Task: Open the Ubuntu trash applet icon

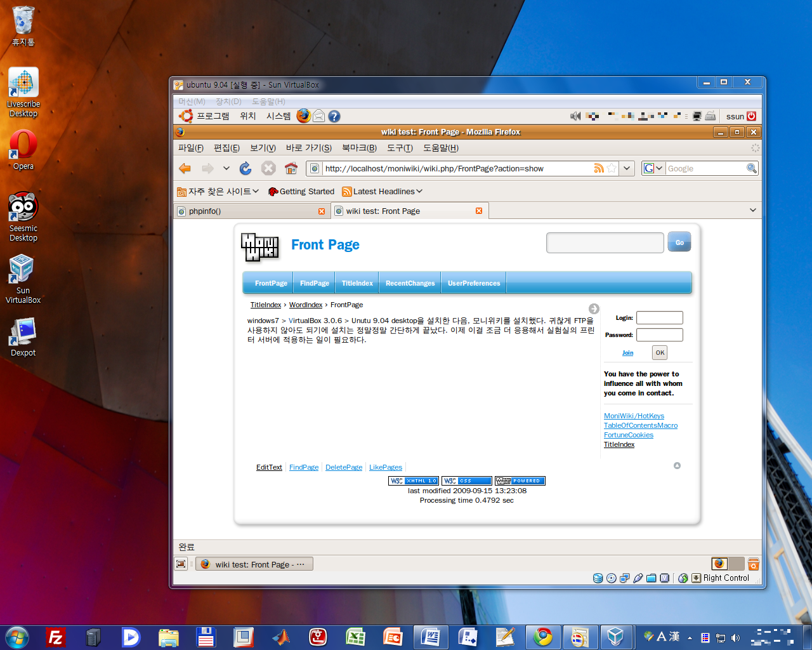Action: coord(754,564)
